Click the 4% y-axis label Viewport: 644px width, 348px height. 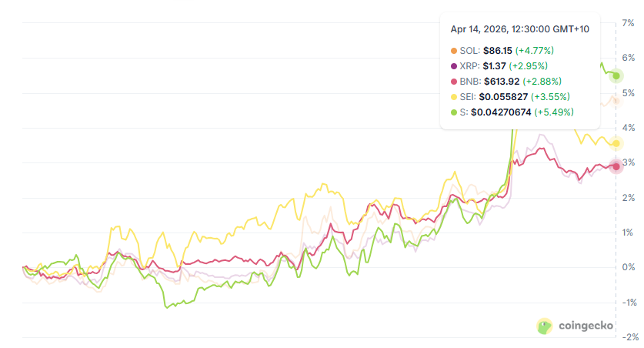(628, 128)
